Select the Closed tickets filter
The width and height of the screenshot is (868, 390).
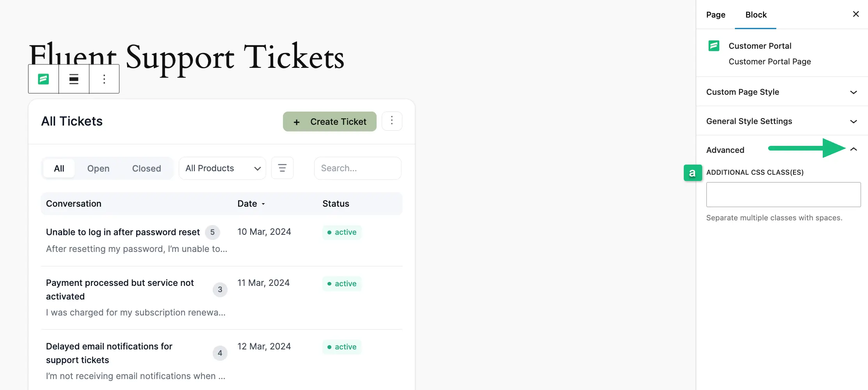146,168
